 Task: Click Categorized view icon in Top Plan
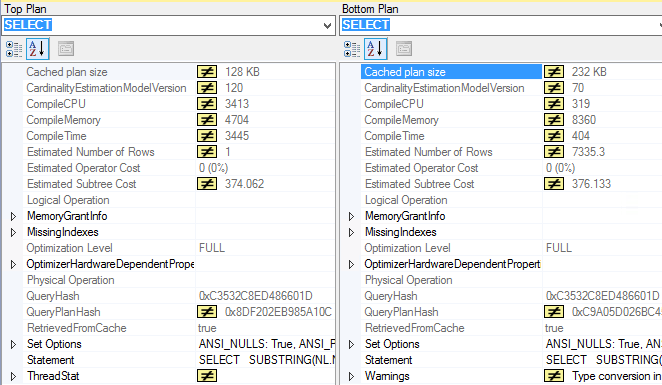[x=14, y=49]
